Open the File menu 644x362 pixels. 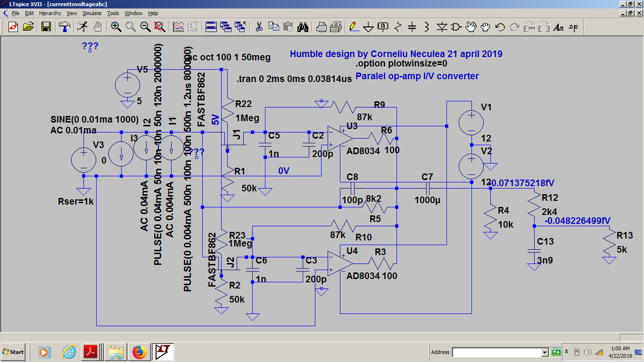[16, 13]
